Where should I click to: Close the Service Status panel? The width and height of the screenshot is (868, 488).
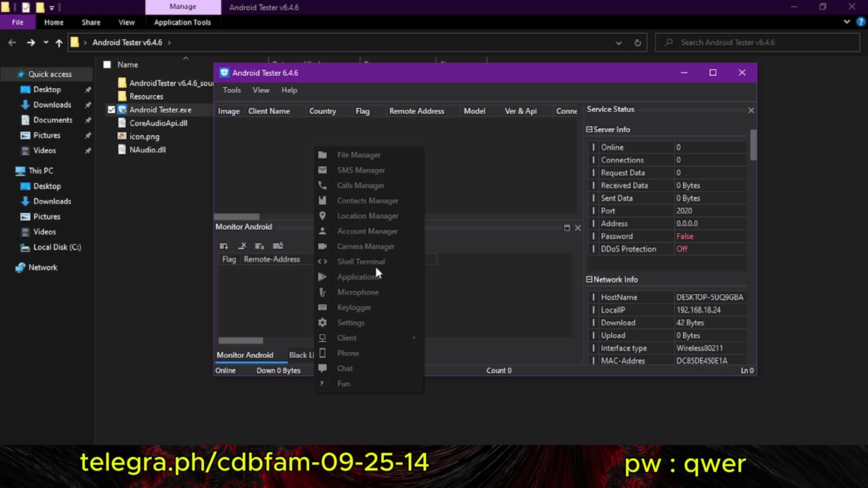pyautogui.click(x=751, y=110)
